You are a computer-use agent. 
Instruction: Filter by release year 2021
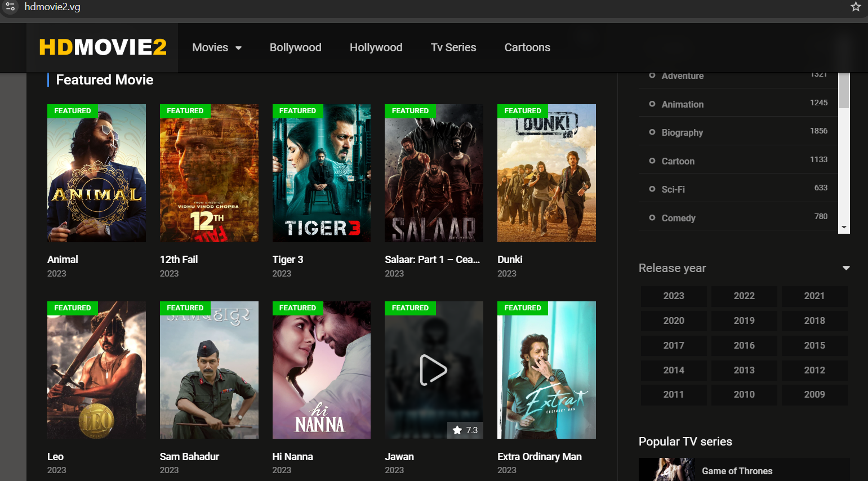pyautogui.click(x=814, y=296)
